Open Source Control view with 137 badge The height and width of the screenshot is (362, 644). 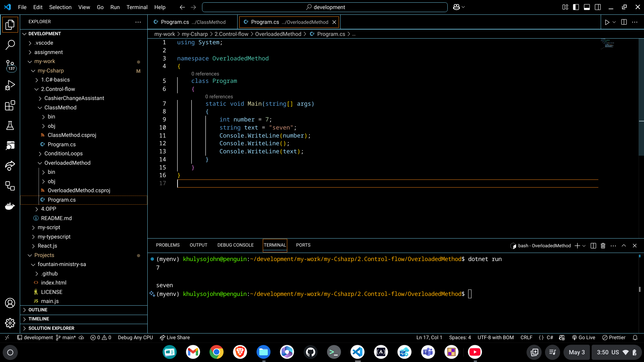[x=10, y=65]
